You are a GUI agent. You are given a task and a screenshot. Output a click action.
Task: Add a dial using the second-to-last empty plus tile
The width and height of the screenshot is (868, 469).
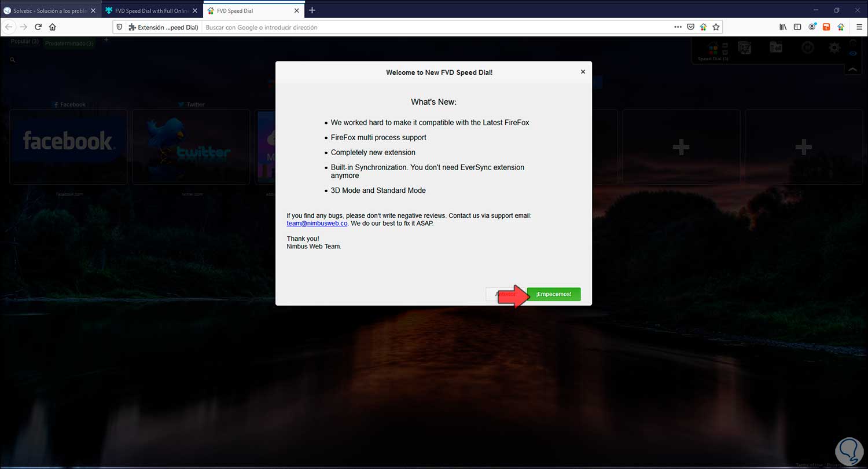[x=681, y=147]
